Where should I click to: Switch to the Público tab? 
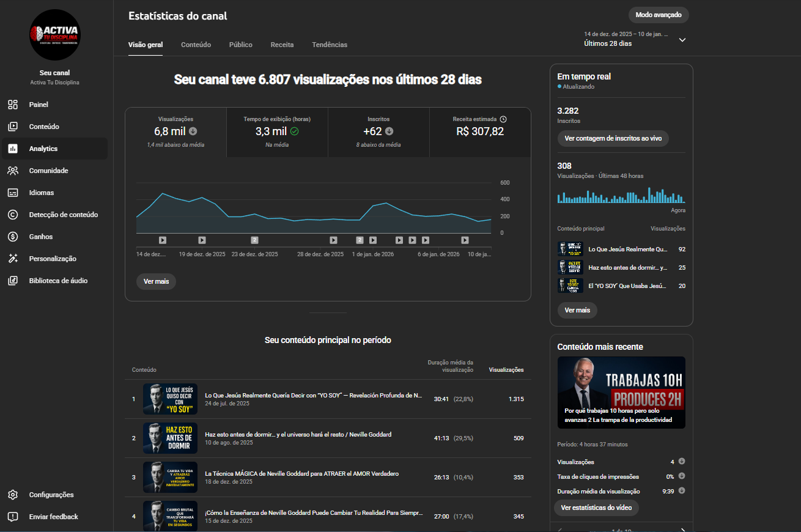[241, 45]
